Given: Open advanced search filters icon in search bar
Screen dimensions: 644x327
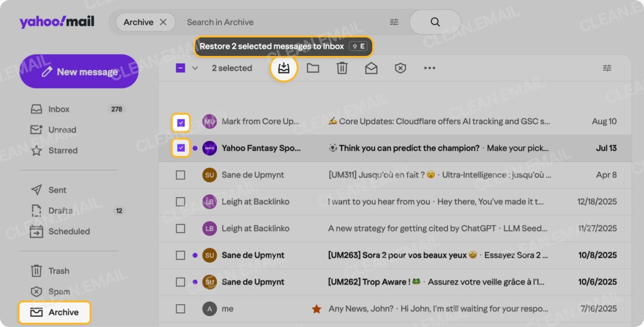Looking at the screenshot, I should pos(394,22).
